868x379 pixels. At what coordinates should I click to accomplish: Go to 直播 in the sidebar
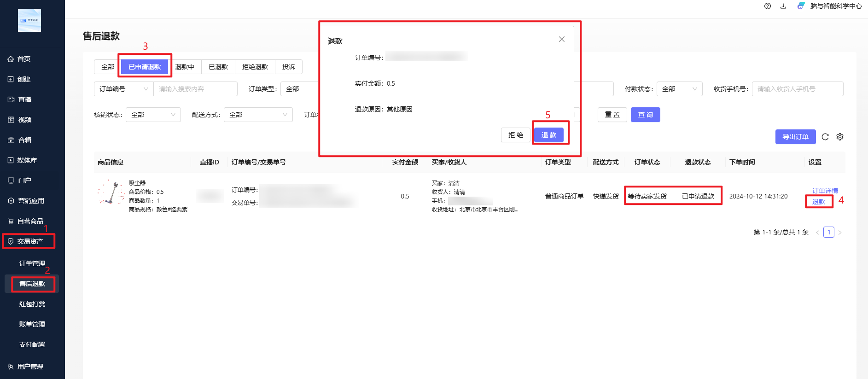(x=24, y=99)
